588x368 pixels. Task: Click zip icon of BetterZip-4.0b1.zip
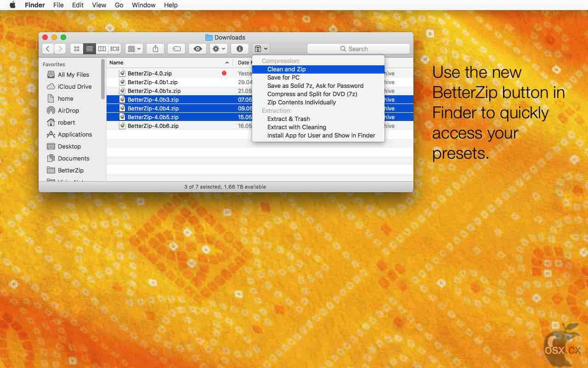tap(122, 82)
